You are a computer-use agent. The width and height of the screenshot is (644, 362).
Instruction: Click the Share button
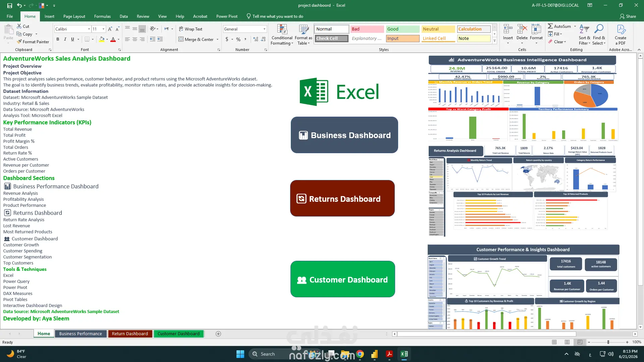(628, 16)
